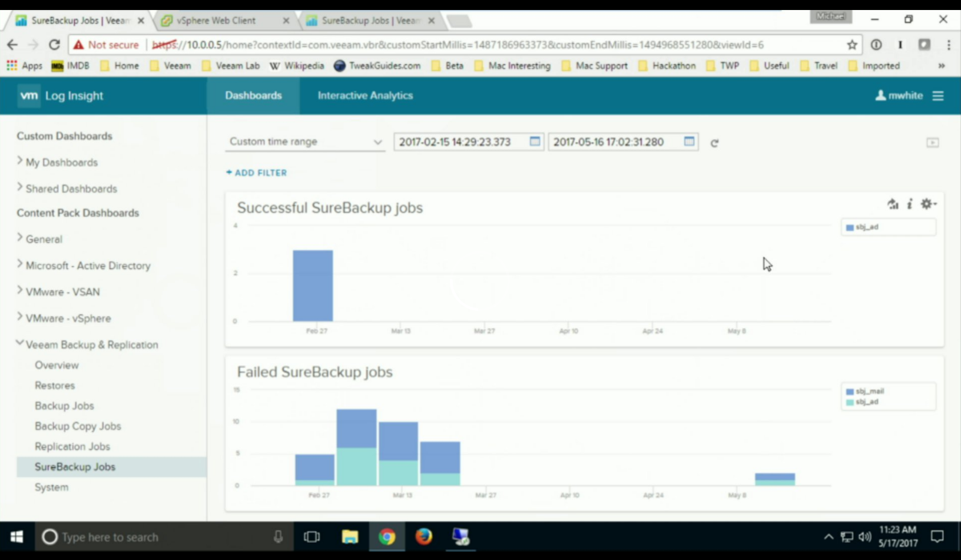Click the vm Log Insight logo
The image size is (961, 560).
[x=61, y=95]
